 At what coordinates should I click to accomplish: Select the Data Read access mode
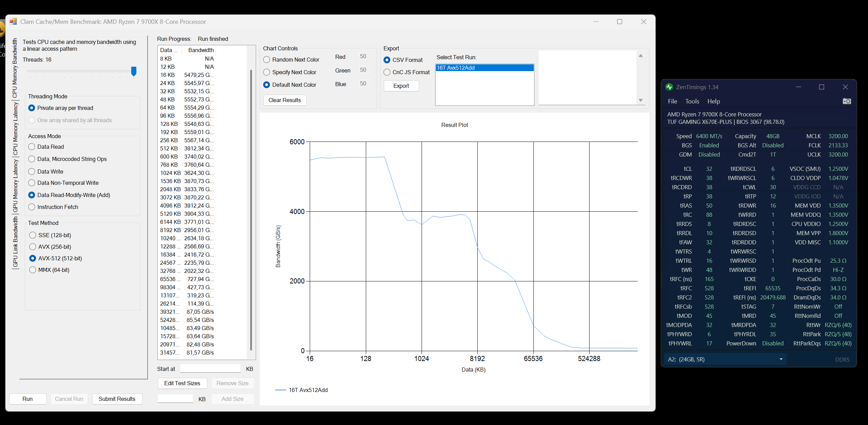point(32,147)
